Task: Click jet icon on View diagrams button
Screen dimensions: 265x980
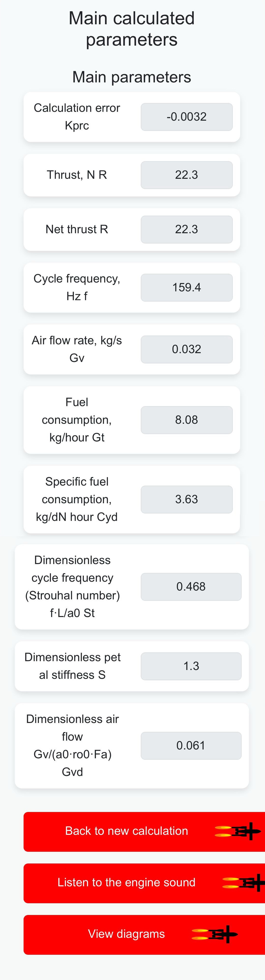Action: tap(215, 934)
